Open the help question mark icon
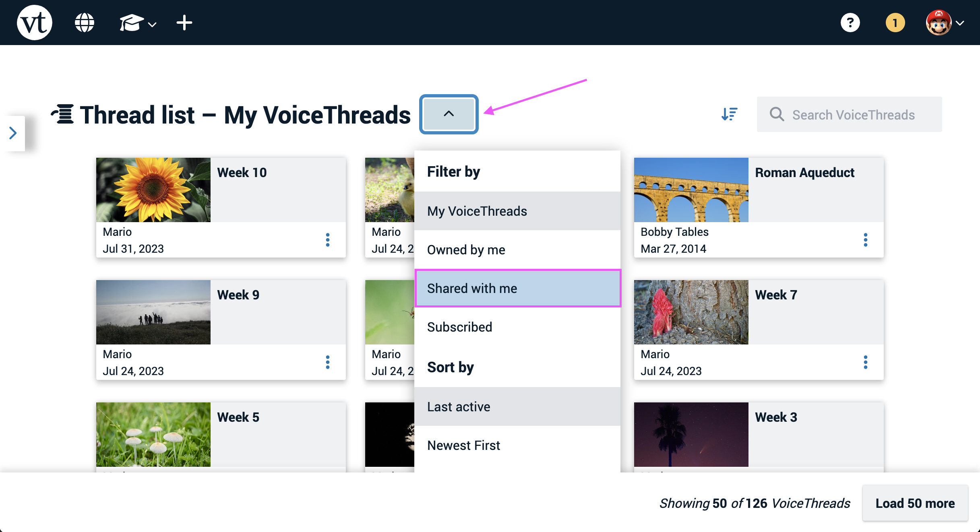 pos(850,23)
